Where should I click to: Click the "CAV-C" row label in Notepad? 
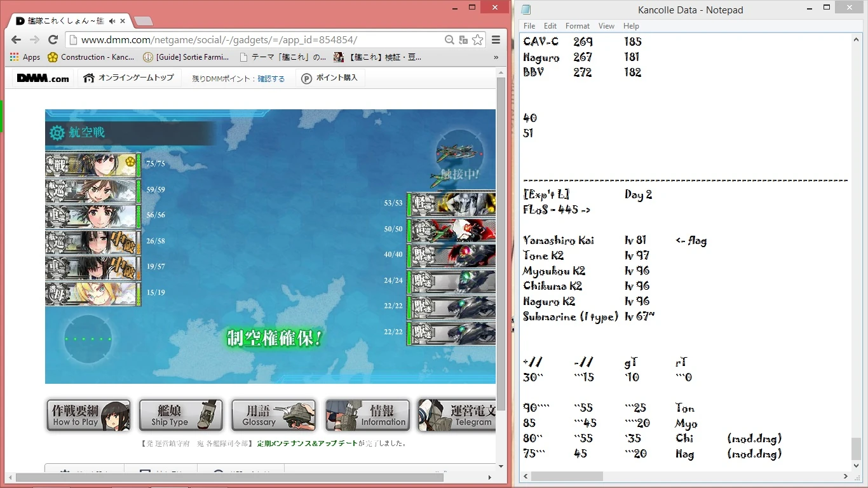pos(541,41)
